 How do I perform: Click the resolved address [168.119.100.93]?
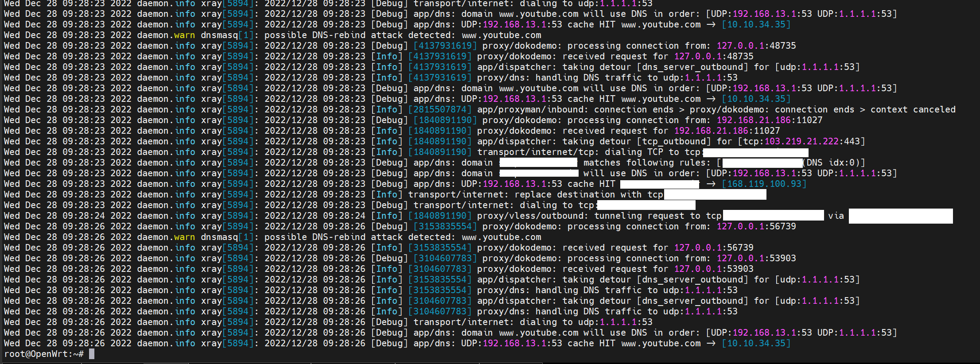click(x=764, y=184)
